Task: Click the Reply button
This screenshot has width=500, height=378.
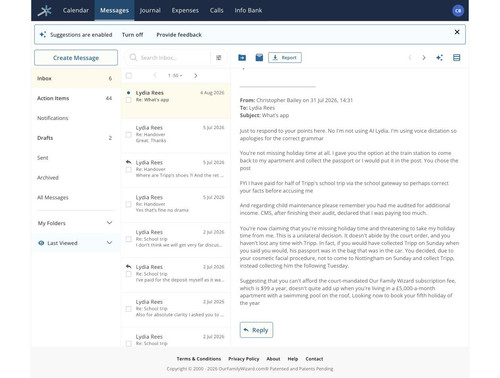Action: pos(256,330)
